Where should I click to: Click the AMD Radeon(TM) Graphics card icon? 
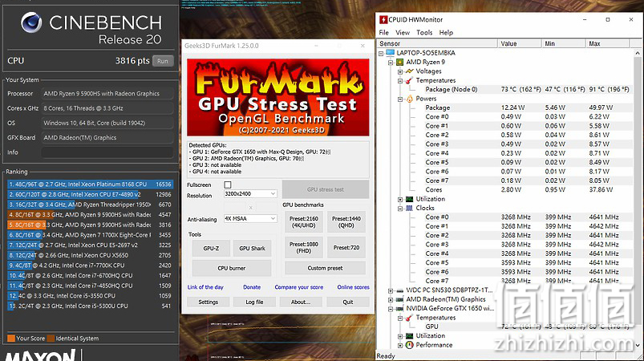click(399, 299)
